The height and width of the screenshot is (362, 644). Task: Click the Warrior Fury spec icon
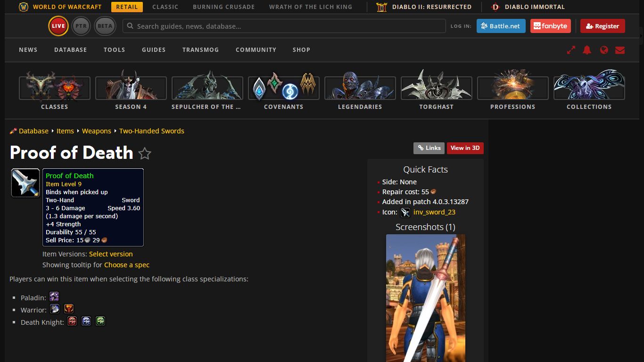point(69,309)
